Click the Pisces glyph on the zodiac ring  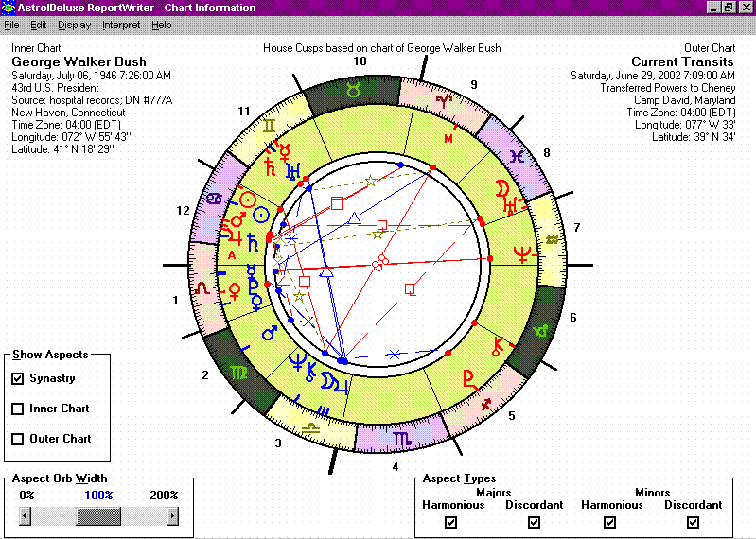pos(517,157)
